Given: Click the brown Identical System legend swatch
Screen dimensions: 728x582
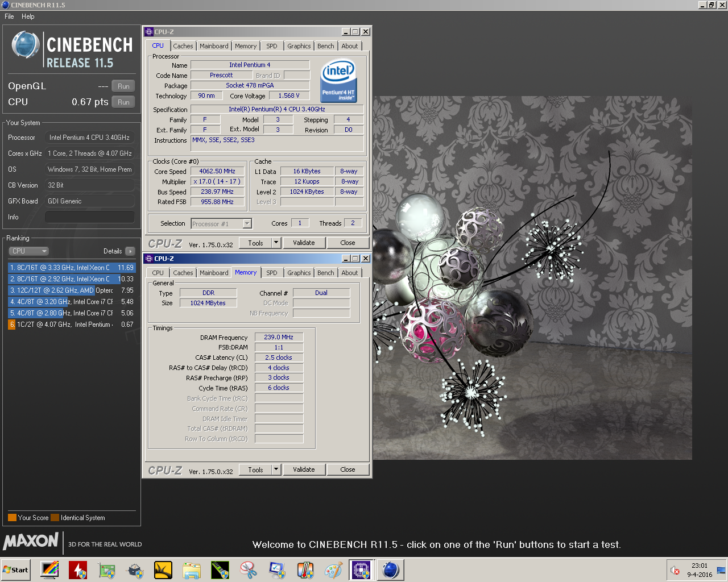Looking at the screenshot, I should 55,518.
